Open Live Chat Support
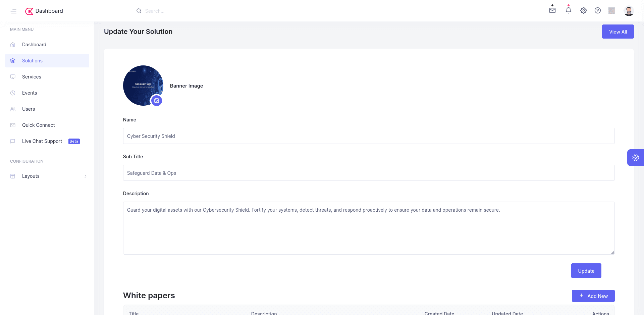Viewport: 644px width, 315px height. 42,141
